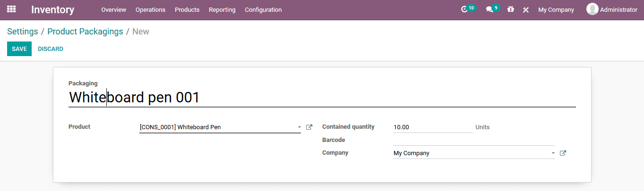
Task: Open the debug tools icon
Action: (x=525, y=10)
